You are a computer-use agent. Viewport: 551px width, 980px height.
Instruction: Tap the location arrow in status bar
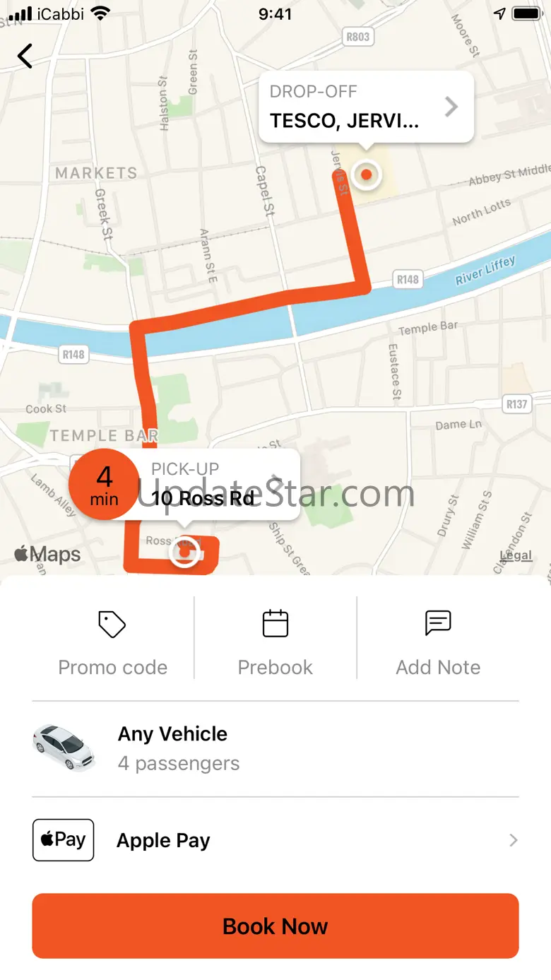tap(499, 14)
